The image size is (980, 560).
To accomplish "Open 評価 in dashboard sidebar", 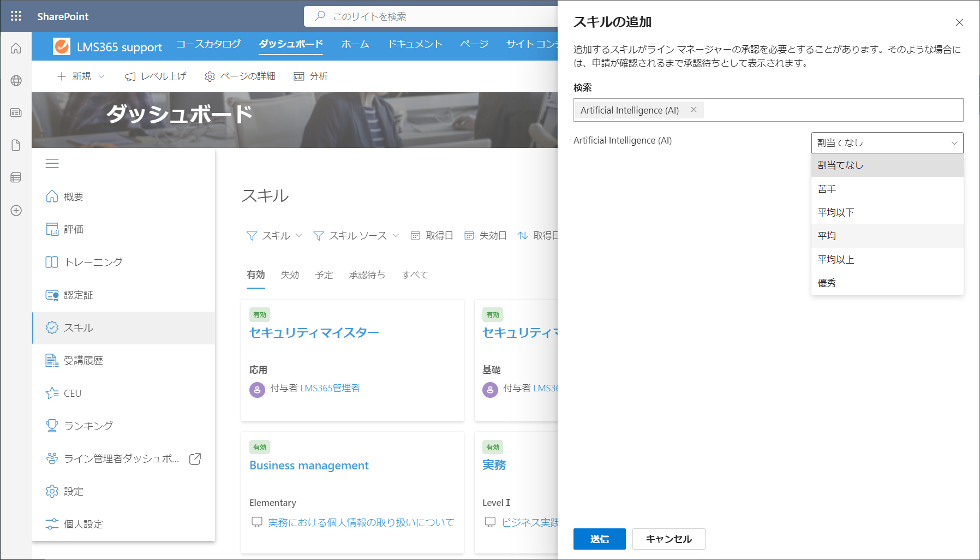I will coord(124,230).
